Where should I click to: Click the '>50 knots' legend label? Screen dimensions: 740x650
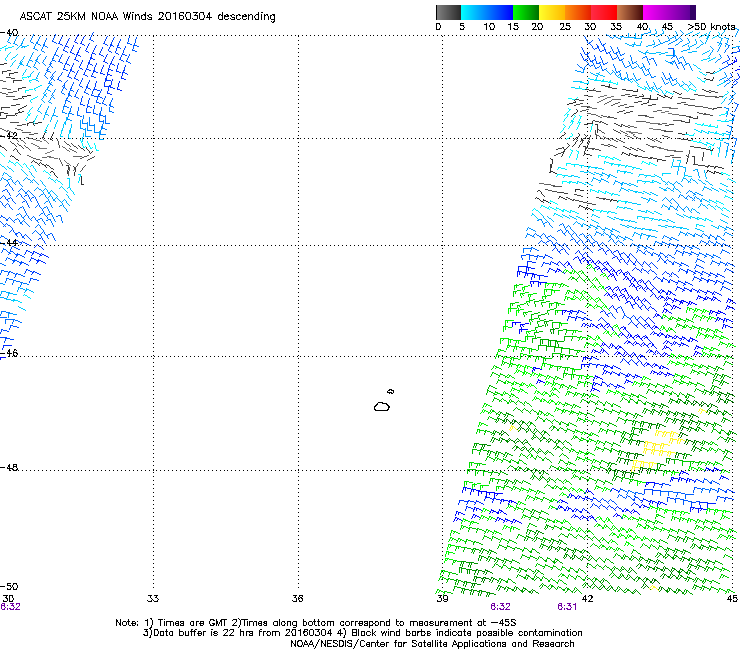coord(711,27)
